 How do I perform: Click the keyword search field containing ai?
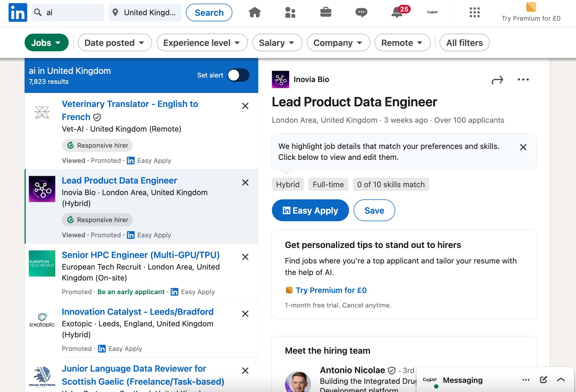[68, 12]
